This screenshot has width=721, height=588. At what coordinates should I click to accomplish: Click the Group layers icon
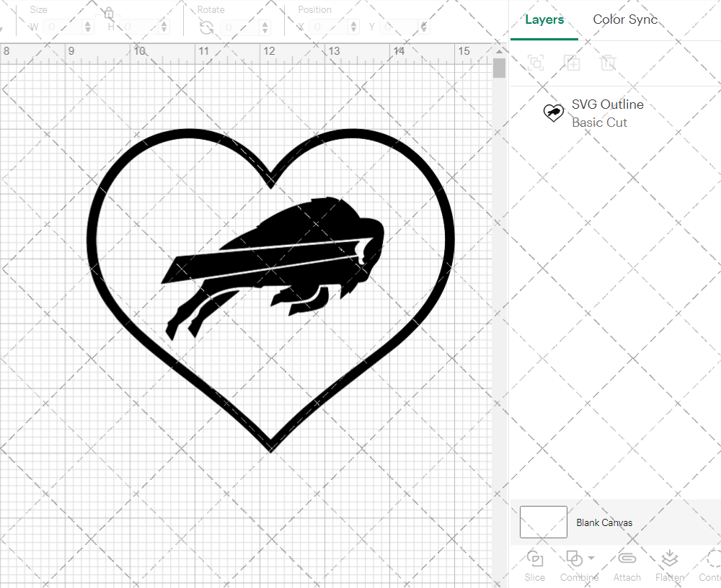536,63
